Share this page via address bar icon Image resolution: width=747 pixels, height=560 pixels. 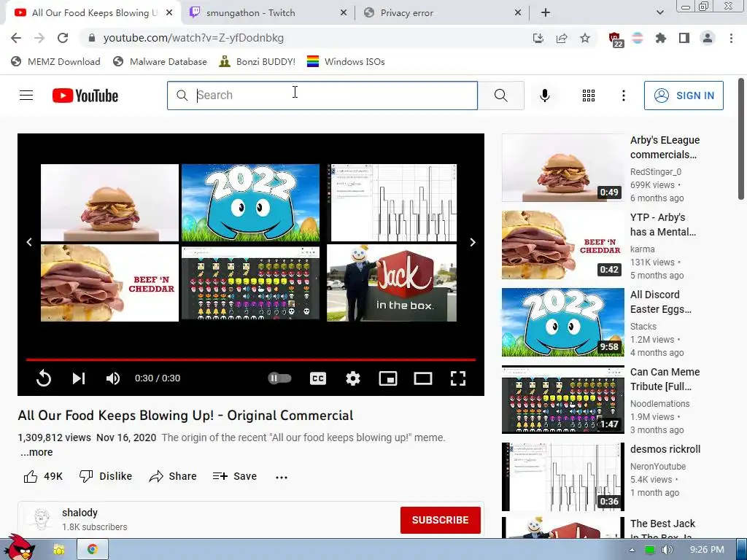click(562, 38)
